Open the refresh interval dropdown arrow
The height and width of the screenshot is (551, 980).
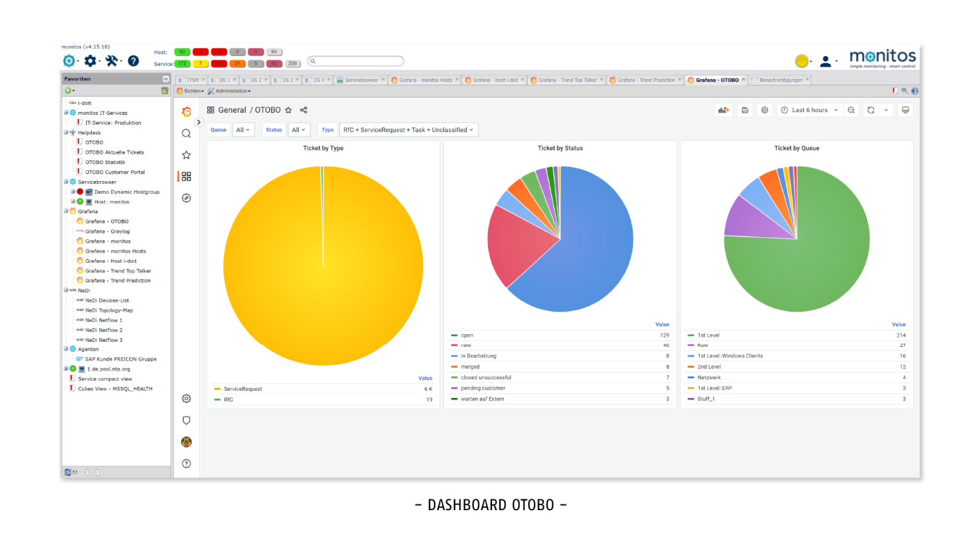887,110
